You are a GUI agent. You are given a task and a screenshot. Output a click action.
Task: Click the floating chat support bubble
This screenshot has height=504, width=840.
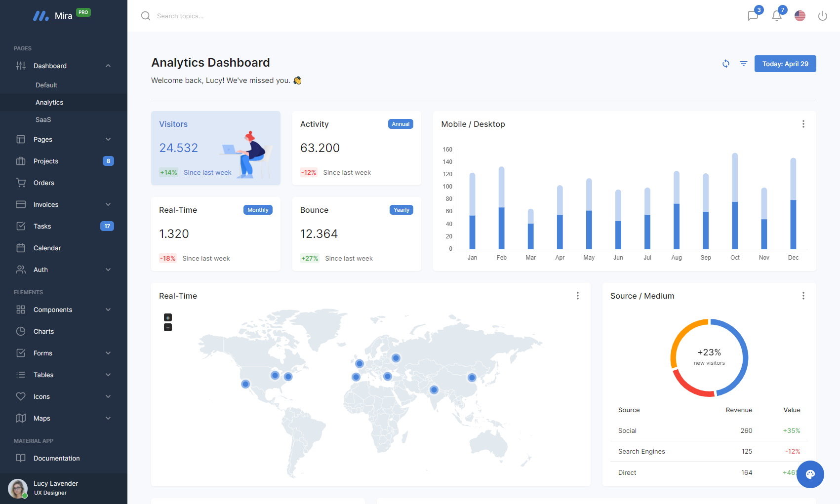coord(810,474)
